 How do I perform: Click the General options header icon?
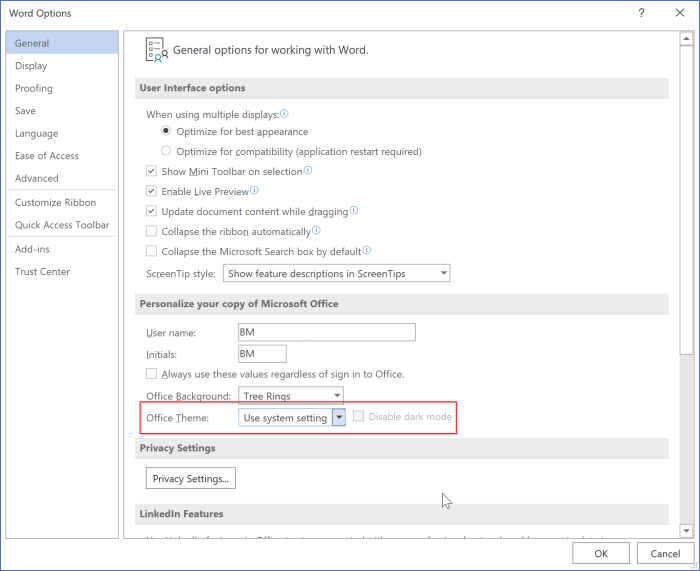pos(157,50)
